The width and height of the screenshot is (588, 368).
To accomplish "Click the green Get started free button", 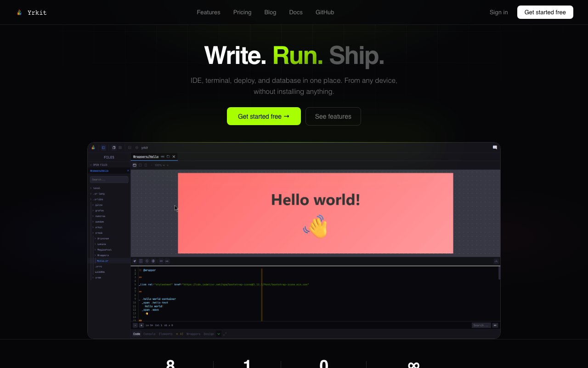I will tap(264, 116).
